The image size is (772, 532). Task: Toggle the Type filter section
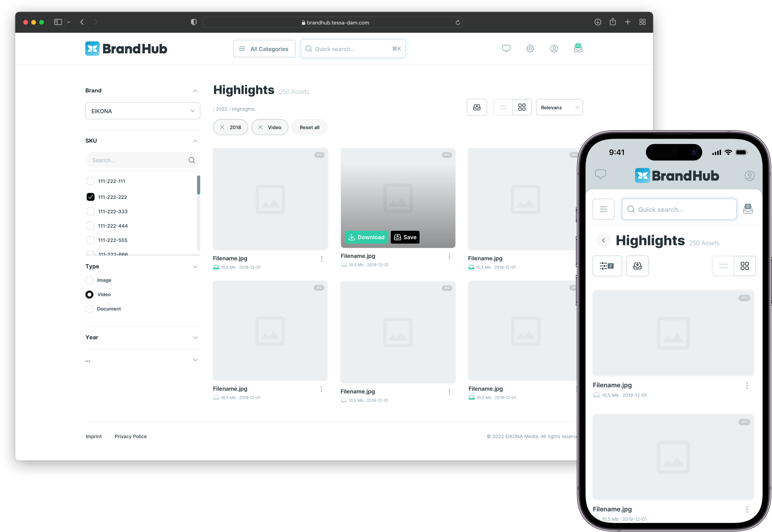(195, 266)
